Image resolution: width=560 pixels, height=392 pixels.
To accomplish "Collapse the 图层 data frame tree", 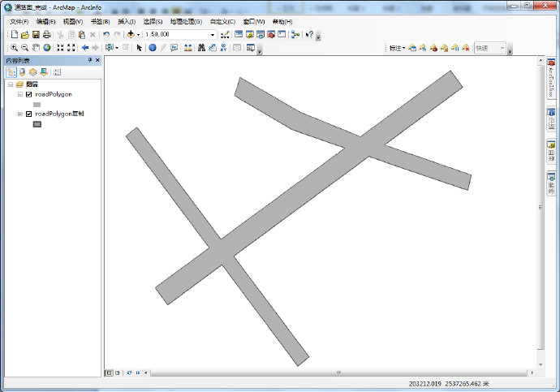I will pyautogui.click(x=11, y=84).
